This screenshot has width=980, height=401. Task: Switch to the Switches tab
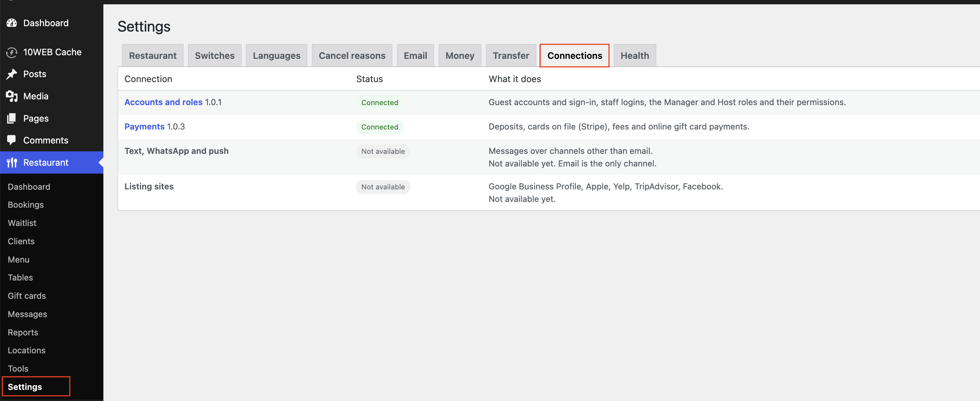pos(215,56)
